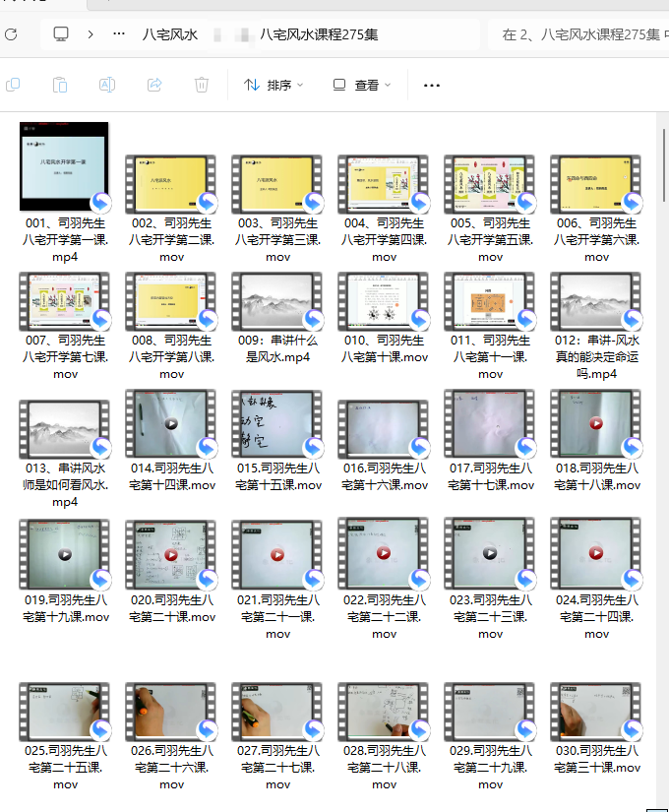Select the 002 八宅开学第二课.mov video icon
Screen dimensions: 669x812
pos(171,184)
